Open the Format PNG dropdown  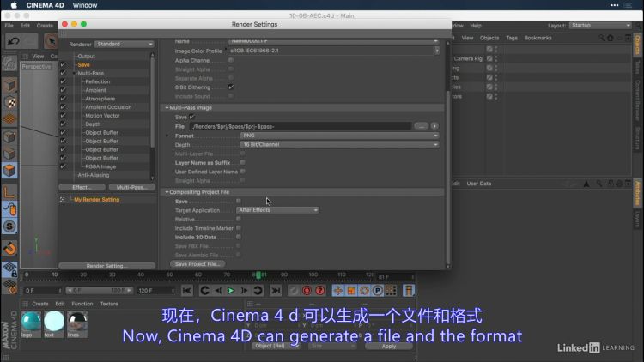point(339,136)
